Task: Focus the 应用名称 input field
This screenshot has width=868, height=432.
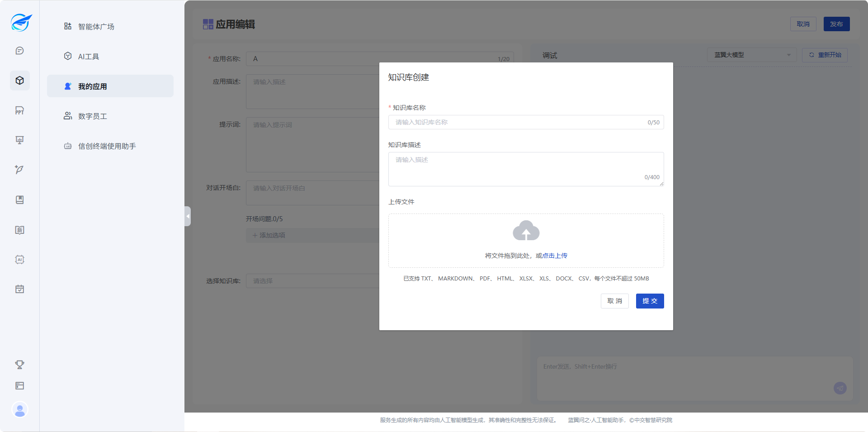Action: [x=380, y=59]
